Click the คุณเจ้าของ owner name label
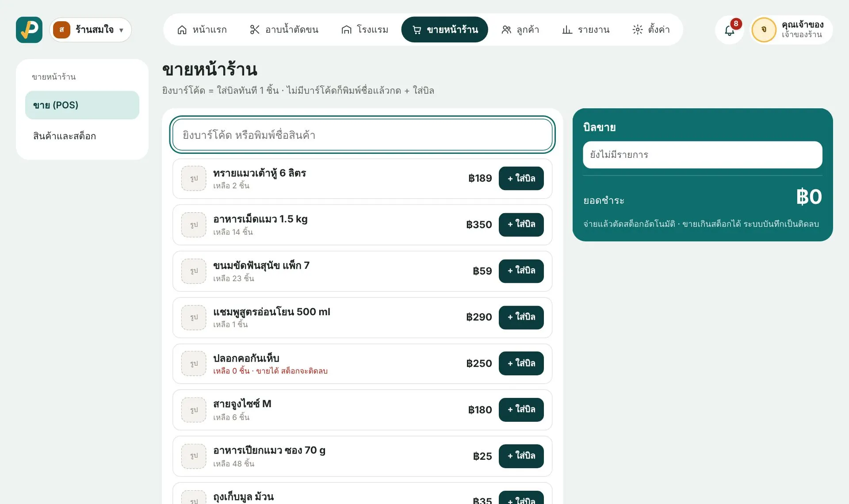This screenshot has width=849, height=504. point(802,24)
